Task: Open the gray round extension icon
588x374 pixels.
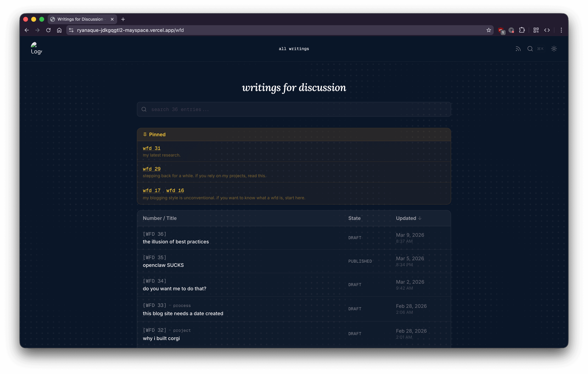Action: pyautogui.click(x=511, y=30)
